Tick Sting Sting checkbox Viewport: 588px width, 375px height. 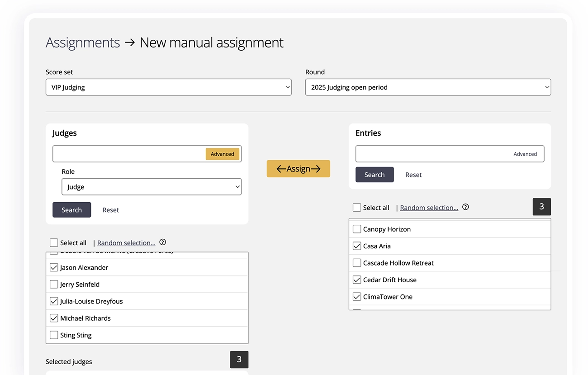tap(54, 335)
